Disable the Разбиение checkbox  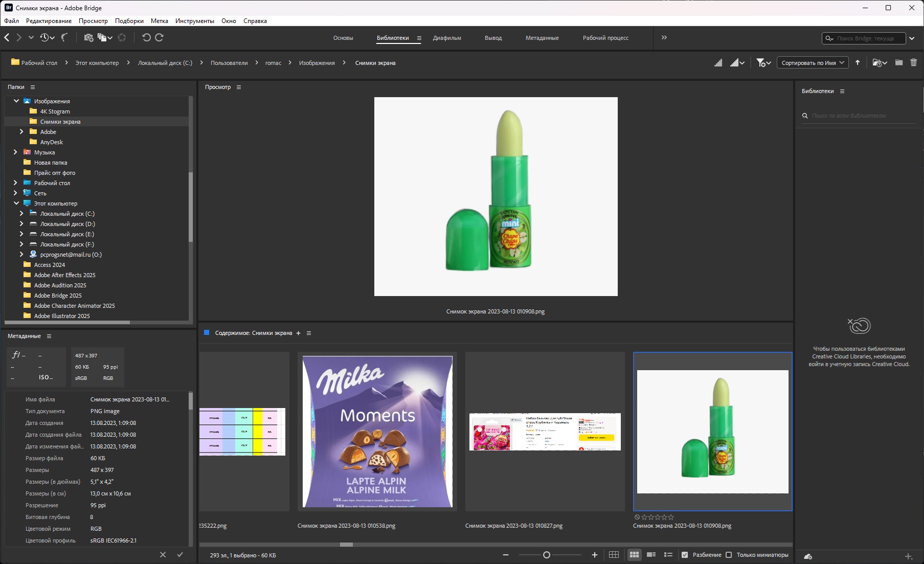[685, 555]
